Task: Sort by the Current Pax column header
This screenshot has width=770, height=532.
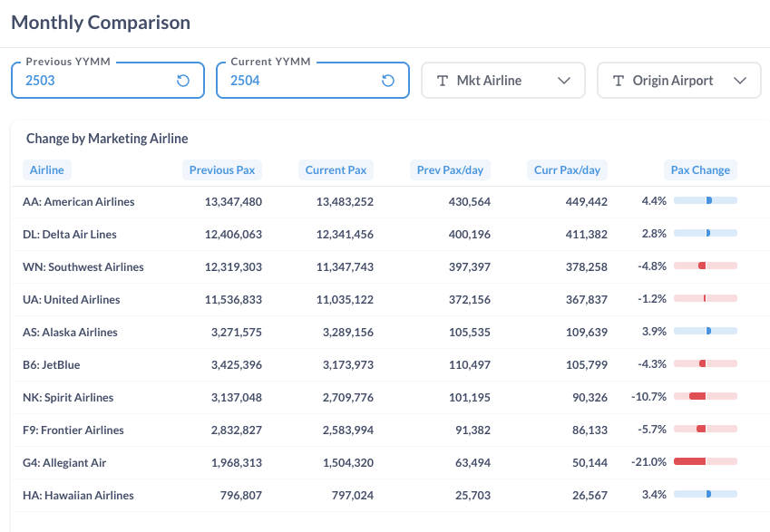Action: click(336, 169)
